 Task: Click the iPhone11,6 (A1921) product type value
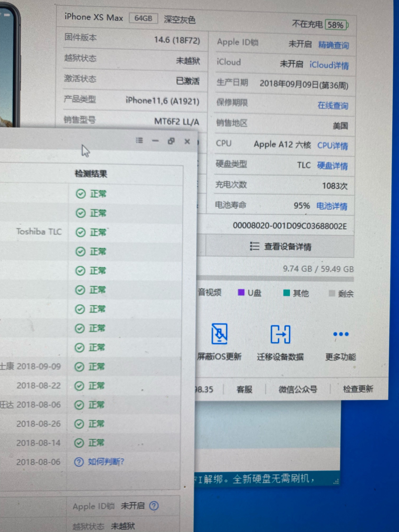(162, 101)
